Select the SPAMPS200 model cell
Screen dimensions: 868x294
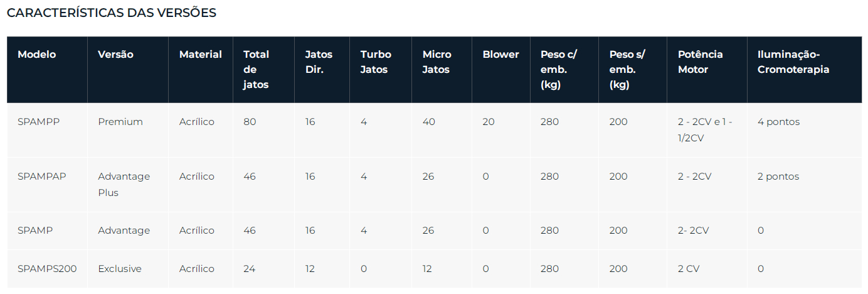pos(47,269)
